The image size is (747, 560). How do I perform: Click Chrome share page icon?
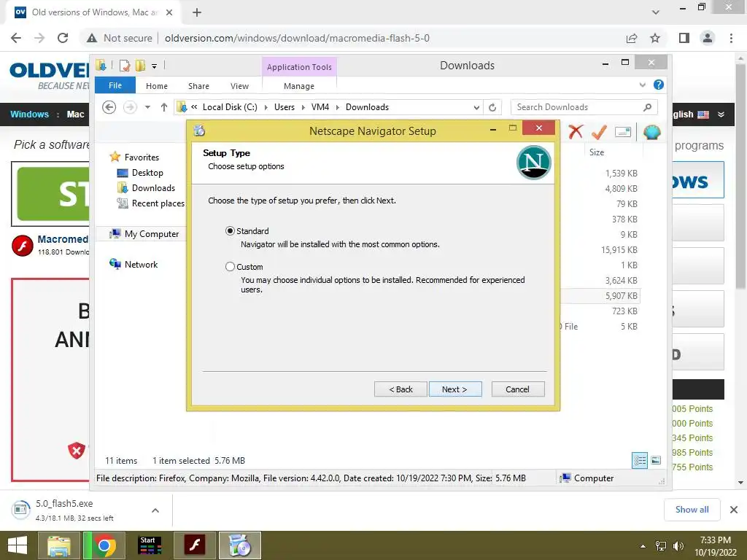[x=632, y=38]
